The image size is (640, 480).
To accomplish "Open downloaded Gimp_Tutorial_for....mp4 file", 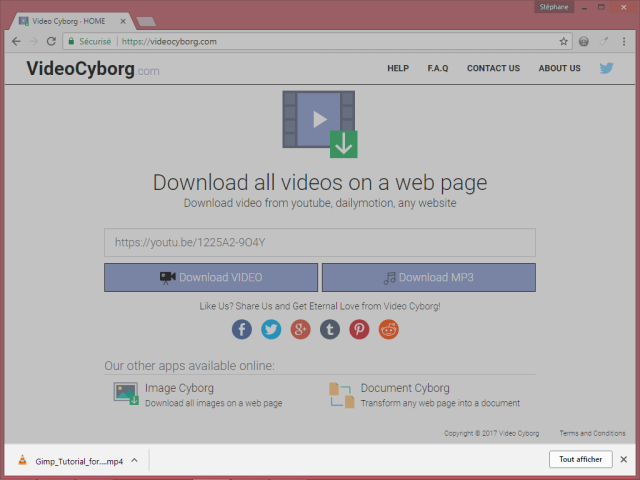I will (79, 461).
